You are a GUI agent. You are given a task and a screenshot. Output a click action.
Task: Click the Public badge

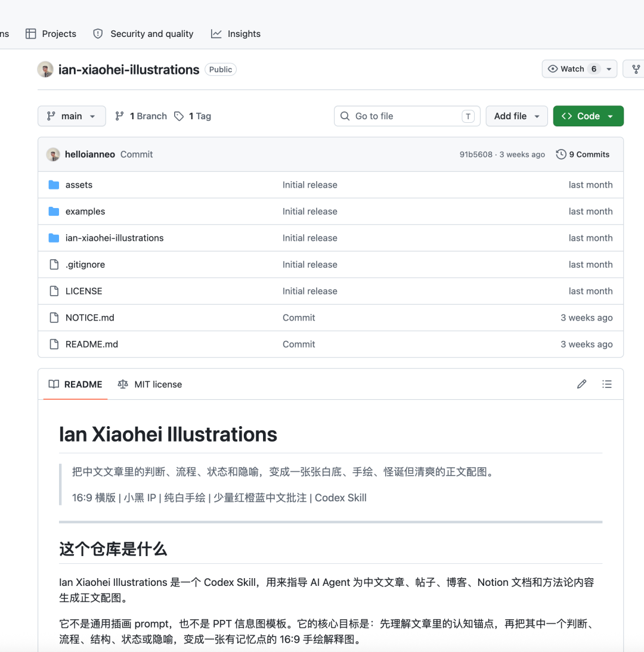pyautogui.click(x=221, y=70)
